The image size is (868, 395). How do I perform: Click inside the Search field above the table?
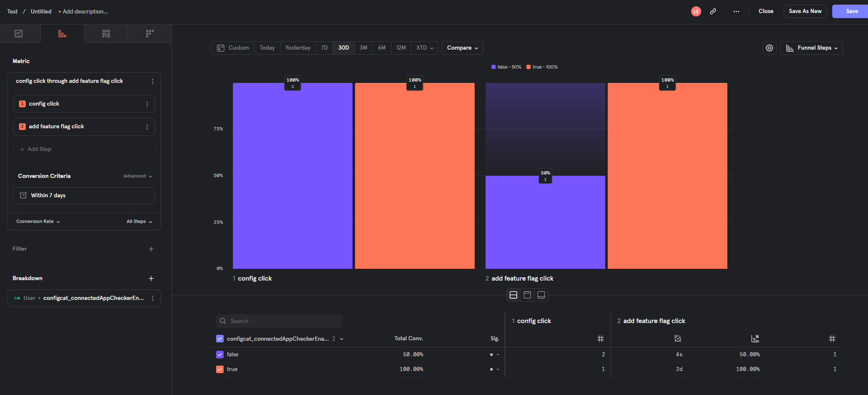pos(279,321)
